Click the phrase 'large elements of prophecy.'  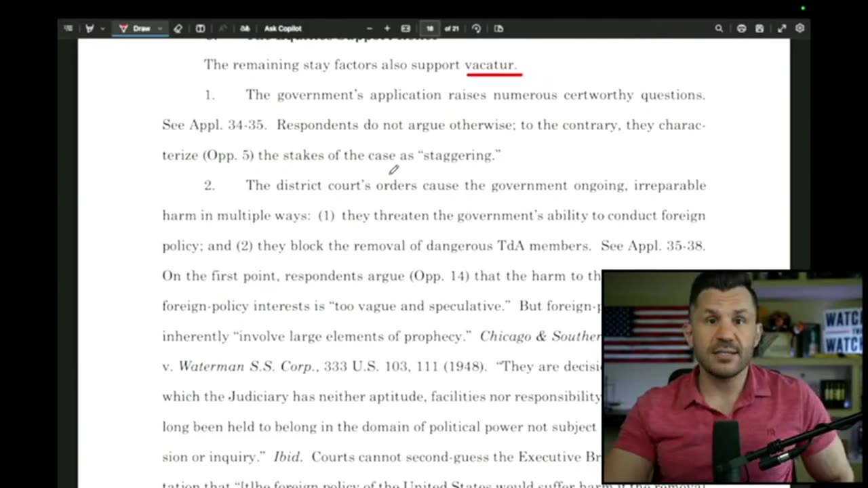[x=380, y=336]
